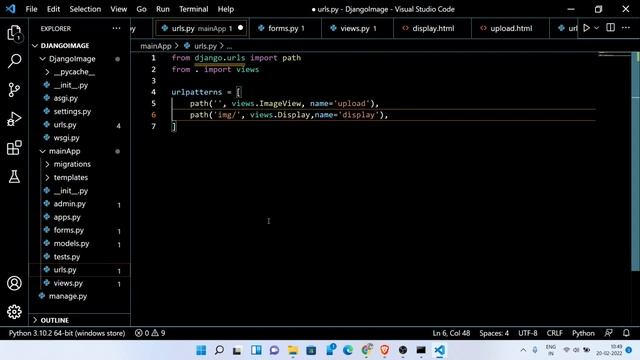
Task: Open Explorer Views and More Actions ellipsis
Action: pos(116,29)
